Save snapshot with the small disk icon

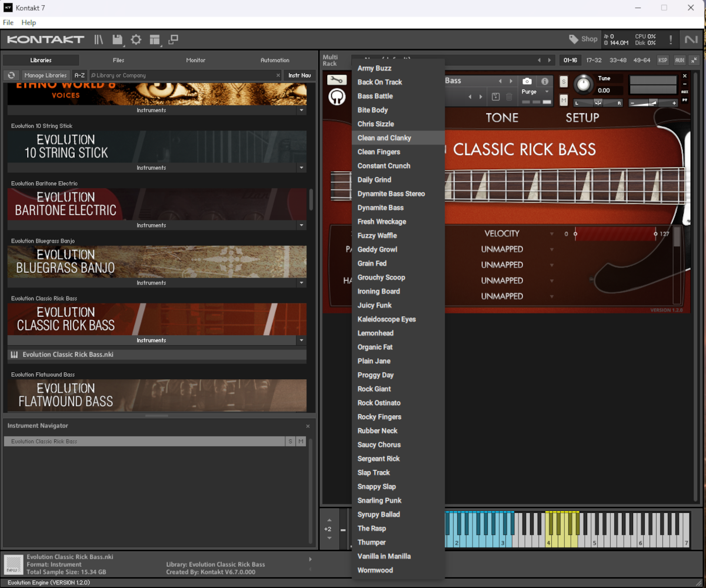496,96
